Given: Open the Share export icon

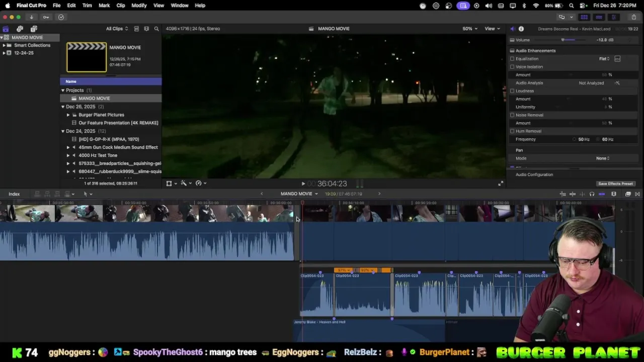Looking at the screenshot, I should coord(633,17).
